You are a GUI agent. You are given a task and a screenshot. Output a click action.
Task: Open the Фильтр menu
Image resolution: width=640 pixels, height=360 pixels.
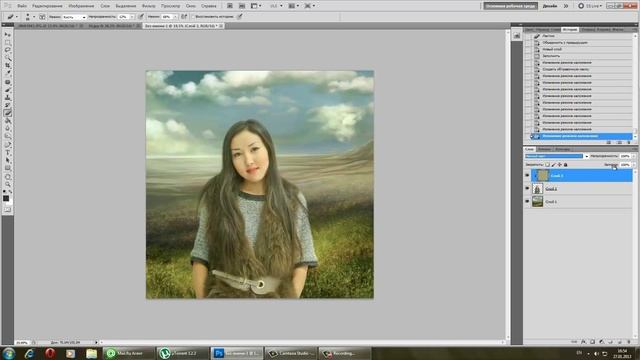(x=149, y=6)
